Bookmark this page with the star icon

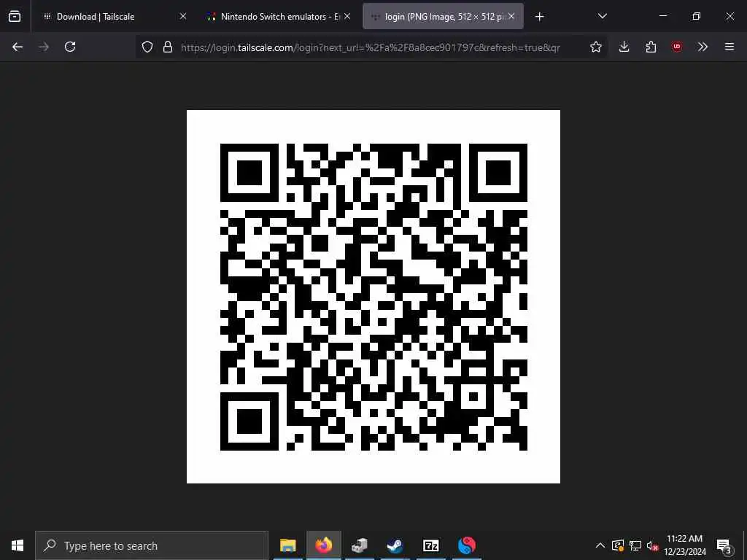pos(595,47)
